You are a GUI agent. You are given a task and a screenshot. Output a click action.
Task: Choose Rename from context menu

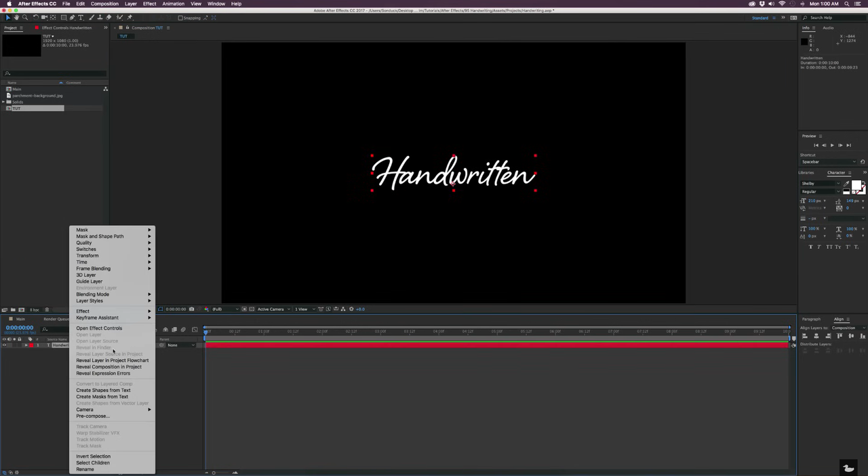point(85,469)
